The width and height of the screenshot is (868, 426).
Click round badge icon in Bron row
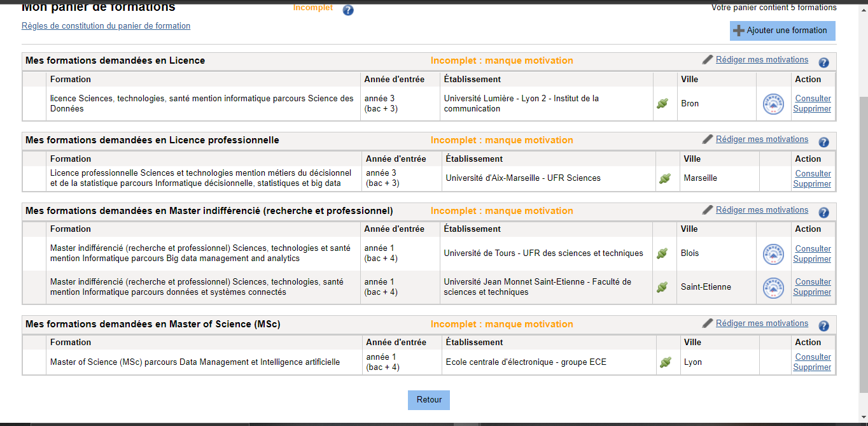coord(773,104)
